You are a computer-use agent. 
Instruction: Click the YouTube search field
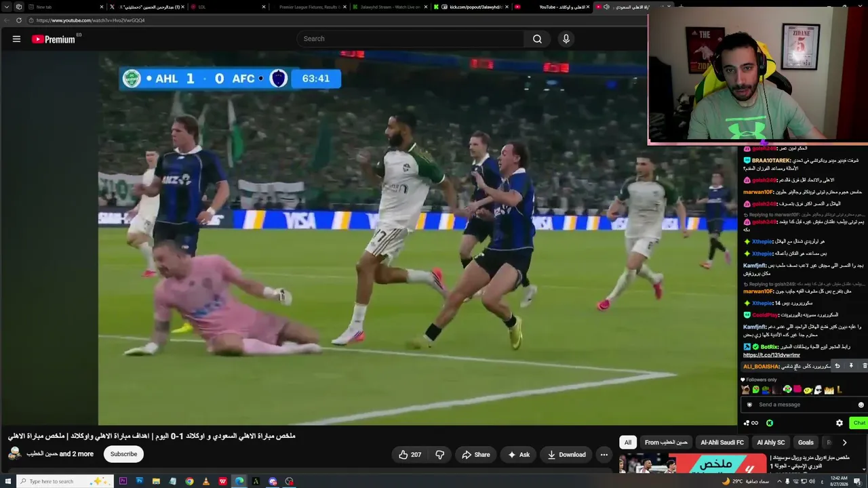tap(411, 39)
